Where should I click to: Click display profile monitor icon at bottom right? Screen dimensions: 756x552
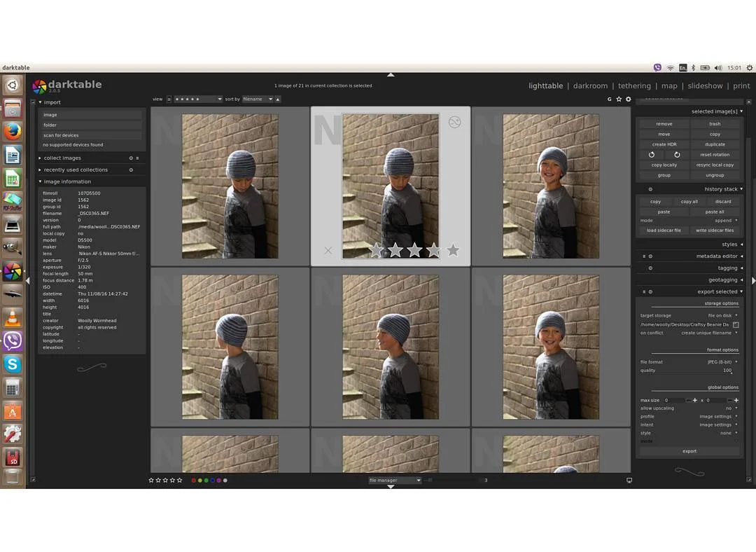point(629,480)
